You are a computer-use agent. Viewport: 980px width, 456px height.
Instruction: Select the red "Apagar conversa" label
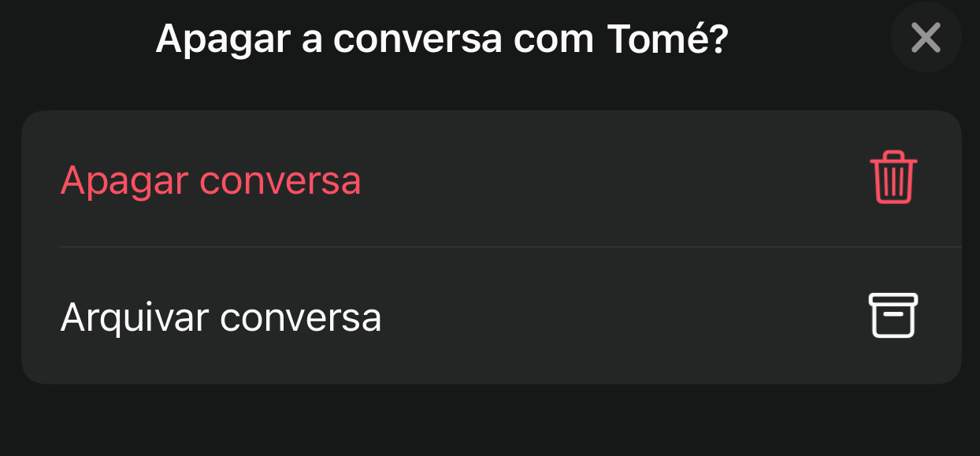[x=210, y=180]
